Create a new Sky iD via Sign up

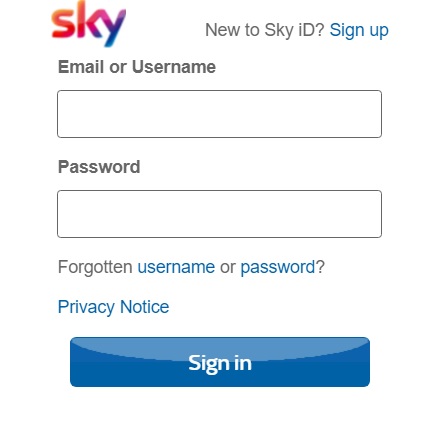click(359, 31)
